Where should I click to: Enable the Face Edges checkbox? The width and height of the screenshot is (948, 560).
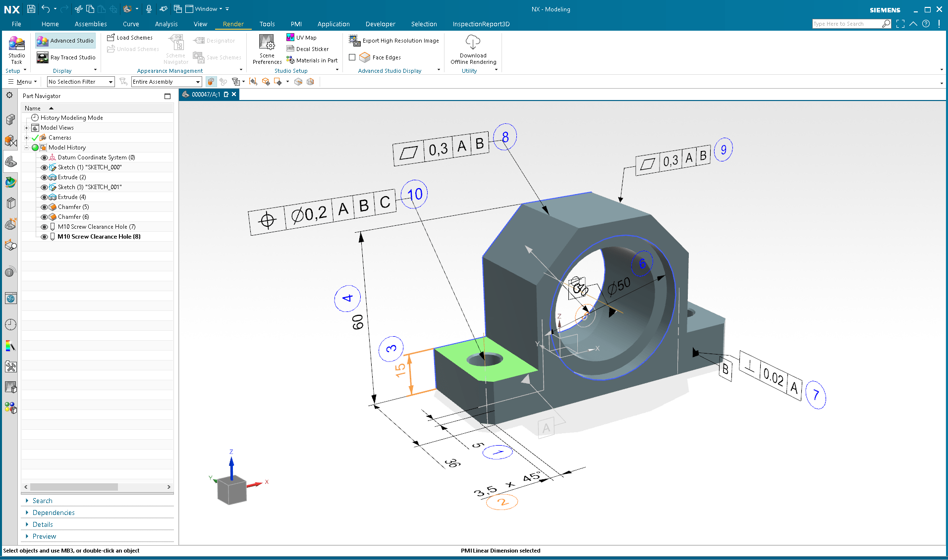coord(352,57)
